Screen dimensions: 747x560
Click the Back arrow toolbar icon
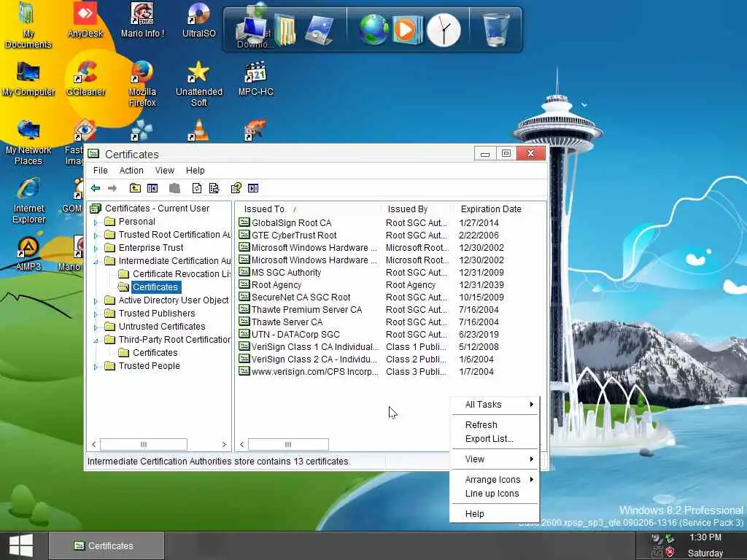[96, 188]
